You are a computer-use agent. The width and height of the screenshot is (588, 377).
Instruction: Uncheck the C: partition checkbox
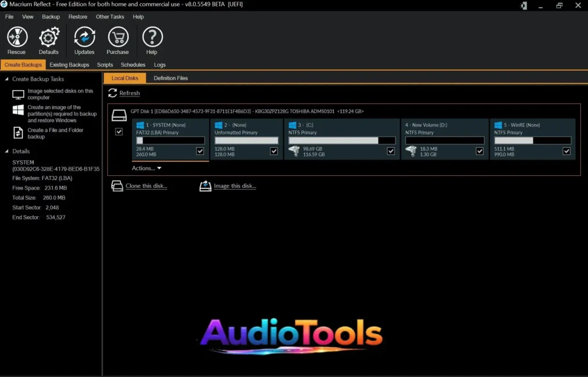[x=390, y=151]
